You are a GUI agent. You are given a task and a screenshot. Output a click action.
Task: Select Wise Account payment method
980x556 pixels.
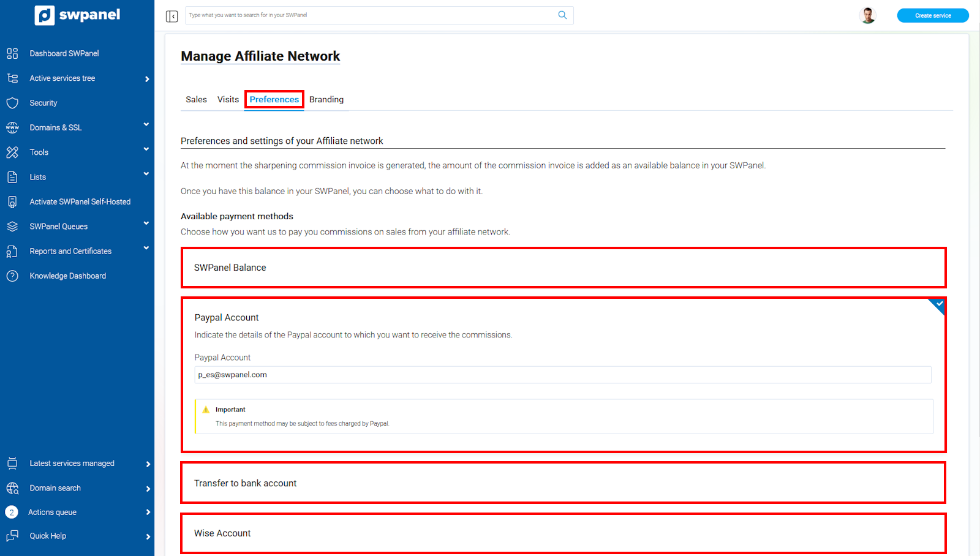click(563, 533)
